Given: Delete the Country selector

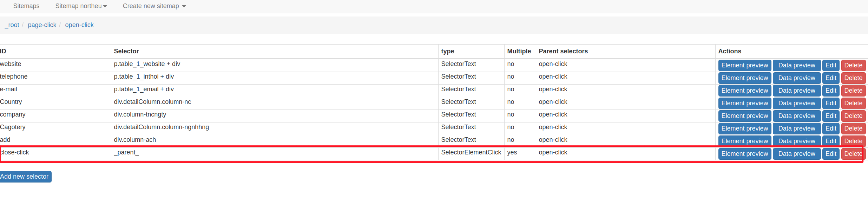Looking at the screenshot, I should (x=853, y=103).
